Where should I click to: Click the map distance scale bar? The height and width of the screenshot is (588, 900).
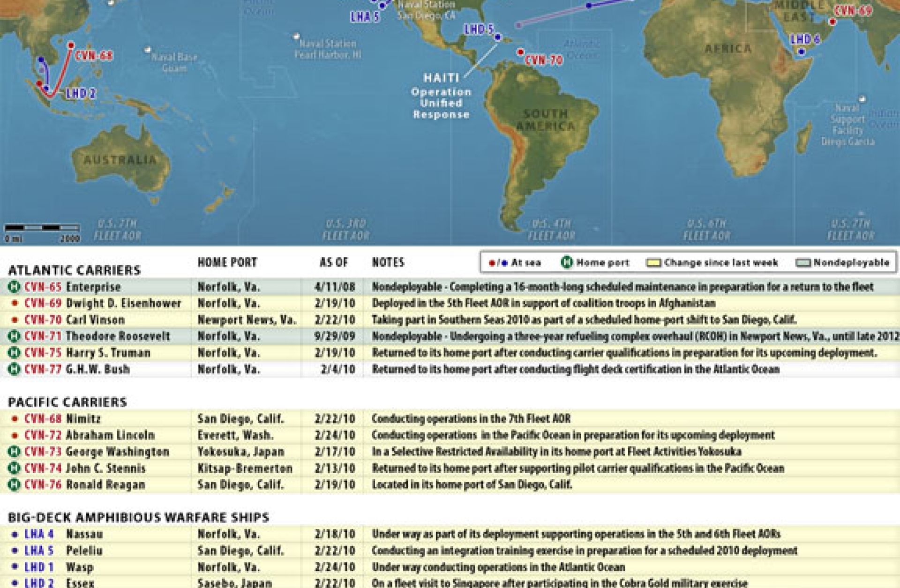[42, 228]
